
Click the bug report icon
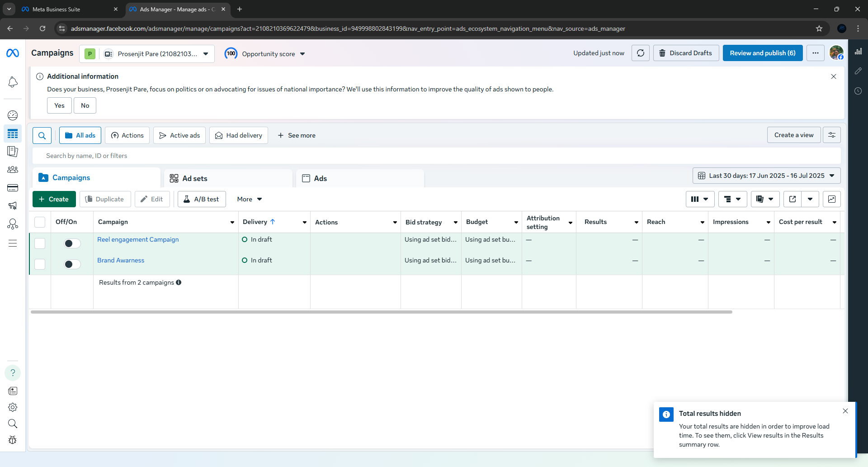[x=13, y=440]
